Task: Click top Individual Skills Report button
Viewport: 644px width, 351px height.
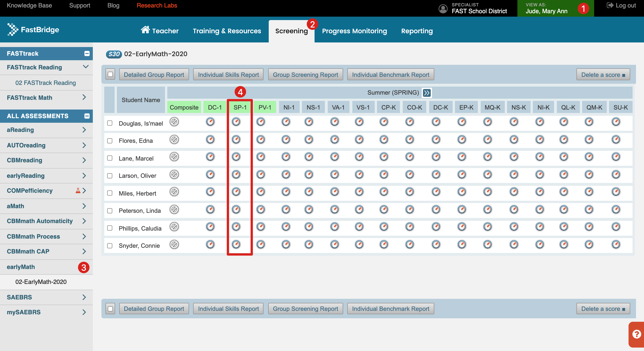Action: point(228,75)
